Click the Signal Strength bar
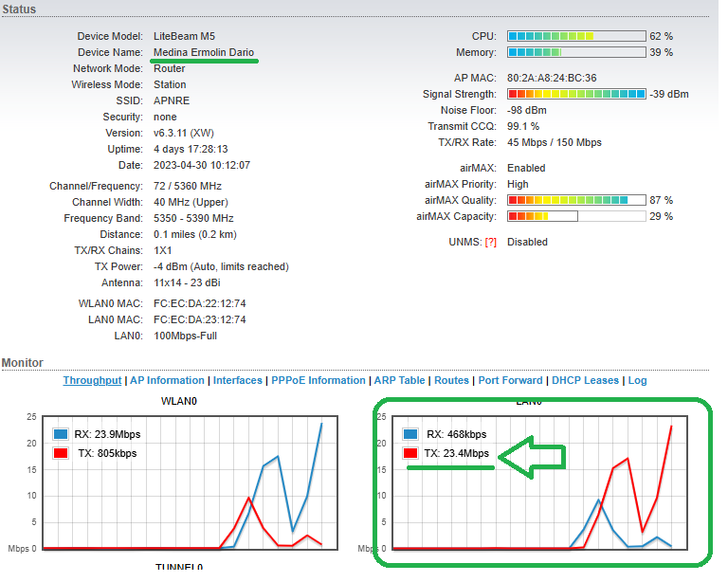Image resolution: width=728 pixels, height=582 pixels. 576,95
